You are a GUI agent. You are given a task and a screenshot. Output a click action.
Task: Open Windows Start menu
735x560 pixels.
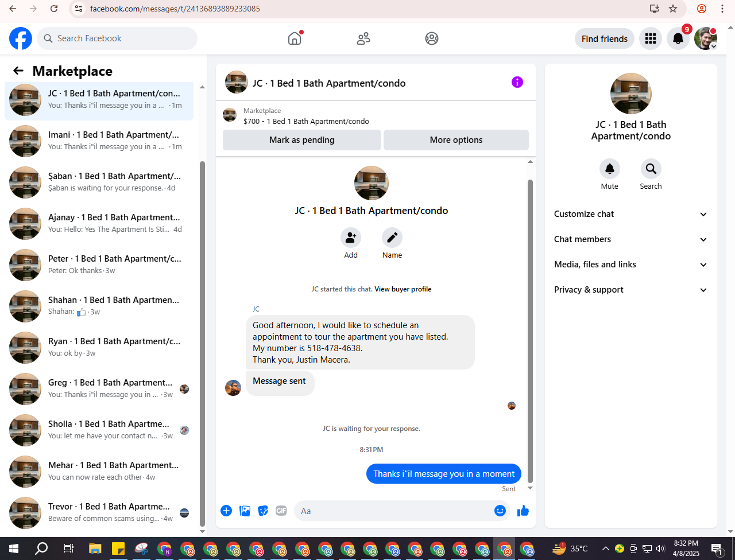tap(14, 549)
